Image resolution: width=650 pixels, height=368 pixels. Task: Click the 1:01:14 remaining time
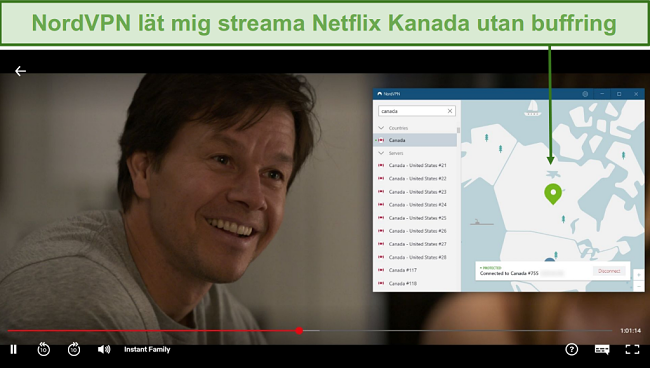[x=631, y=331]
